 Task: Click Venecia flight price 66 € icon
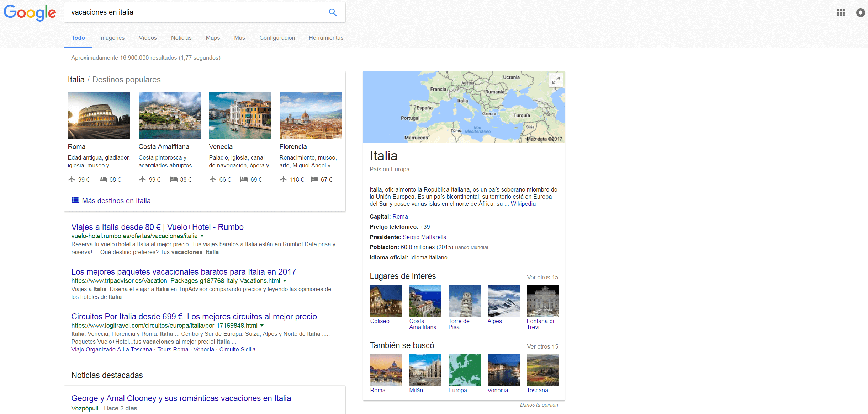[213, 179]
